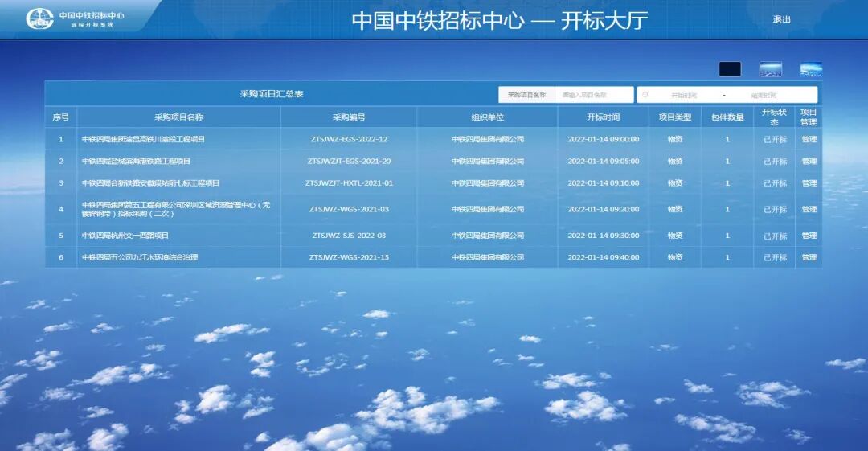Click the 包件数量 column header
The height and width of the screenshot is (451, 868).
pyautogui.click(x=727, y=117)
